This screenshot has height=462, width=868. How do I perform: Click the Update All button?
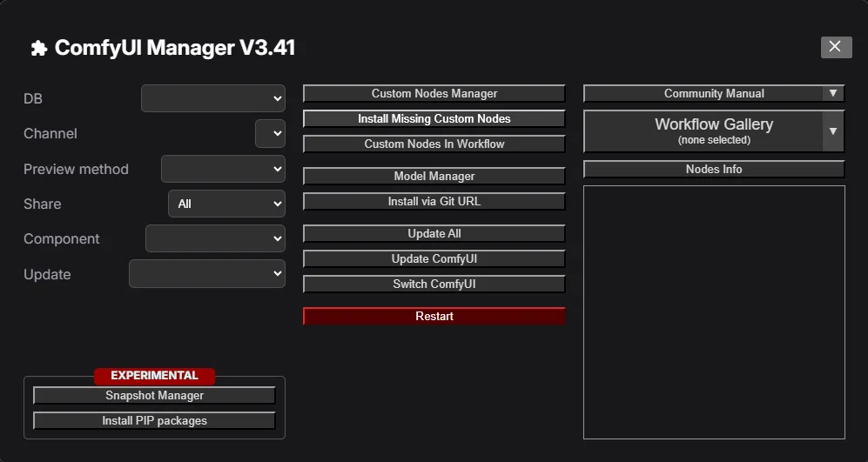click(434, 233)
